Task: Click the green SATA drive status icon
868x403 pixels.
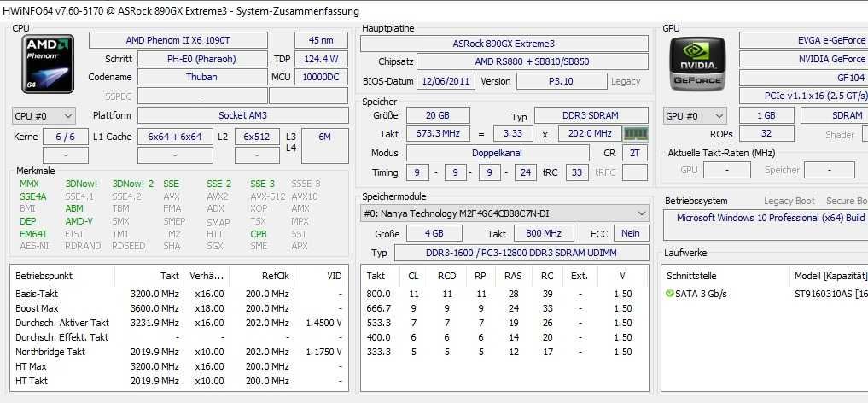Action: click(670, 294)
